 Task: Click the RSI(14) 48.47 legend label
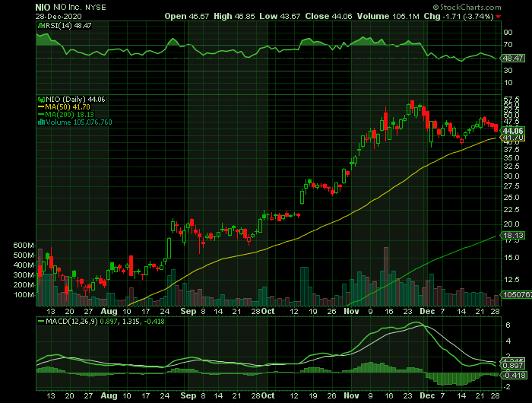click(68, 25)
